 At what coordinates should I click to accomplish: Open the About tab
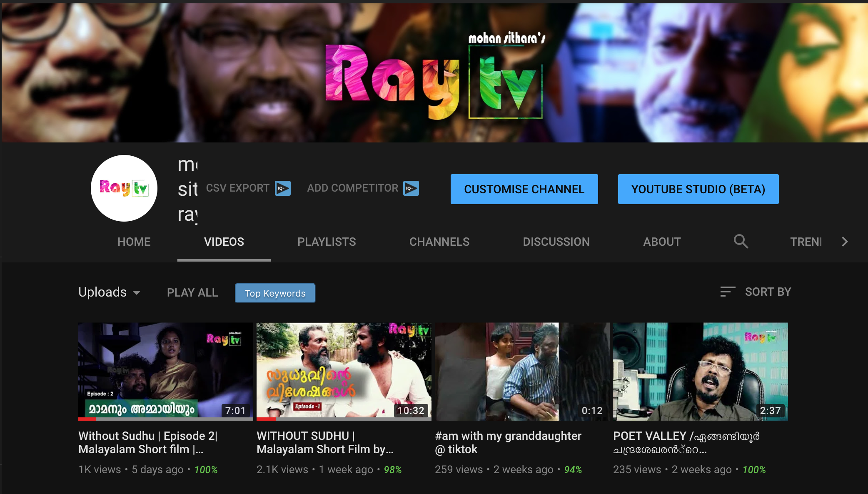pyautogui.click(x=661, y=242)
